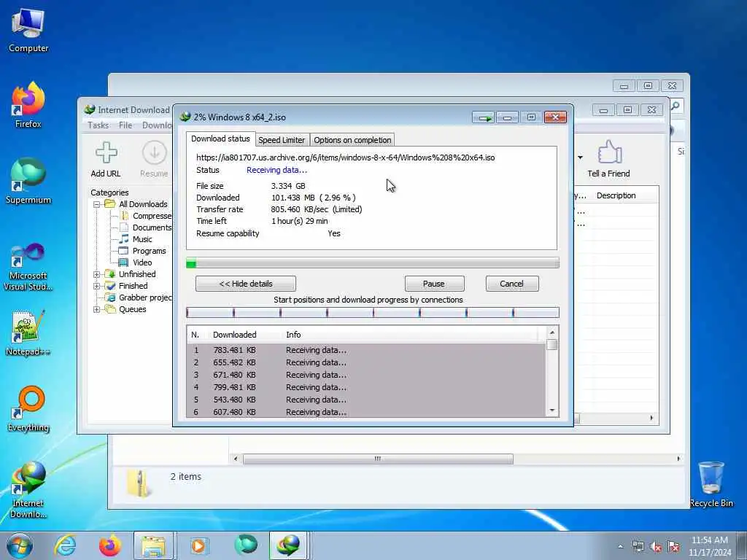Viewport: 747px width, 560px height.
Task: Launch the Notepad++ desktop shortcut
Action: pyautogui.click(x=28, y=333)
